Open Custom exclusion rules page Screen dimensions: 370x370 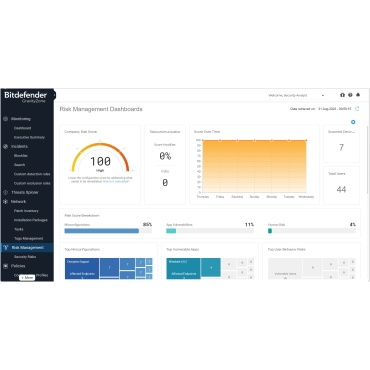tap(32, 183)
